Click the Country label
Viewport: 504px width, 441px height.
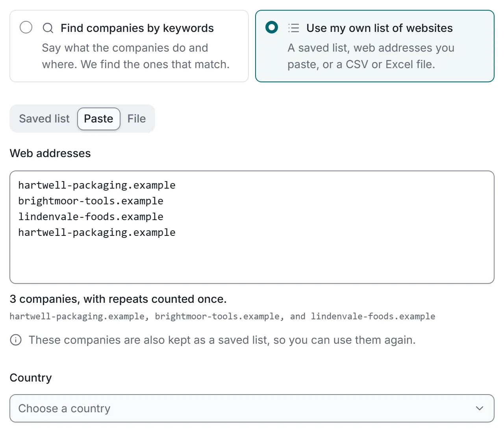31,378
